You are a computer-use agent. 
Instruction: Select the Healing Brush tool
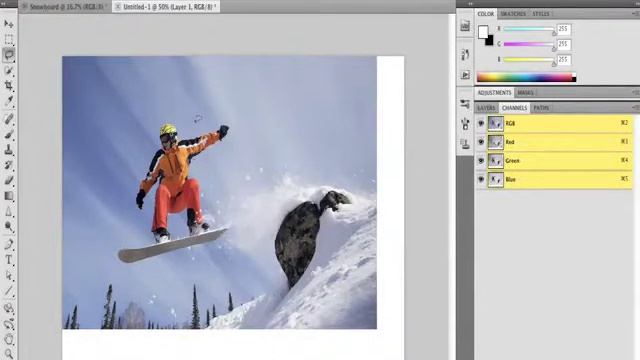pyautogui.click(x=9, y=119)
